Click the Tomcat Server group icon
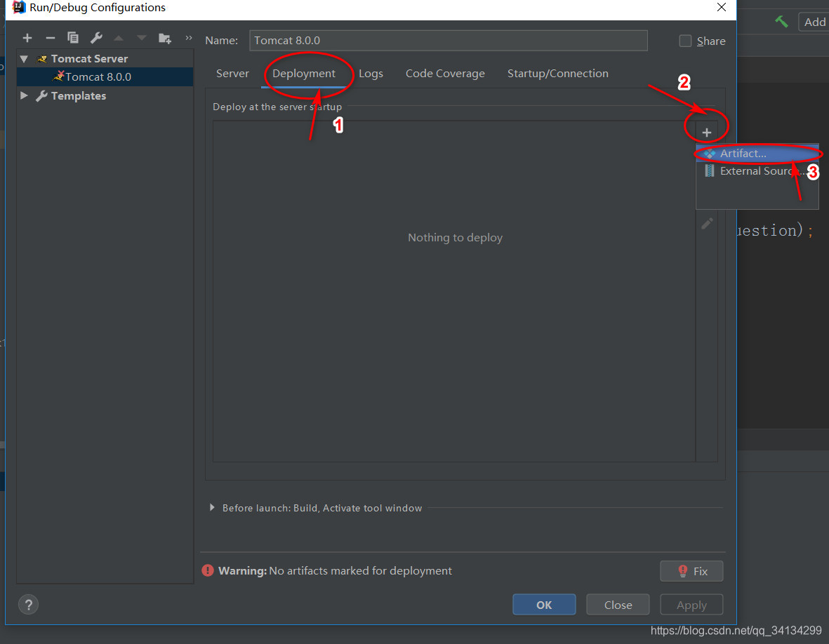 (x=42, y=59)
